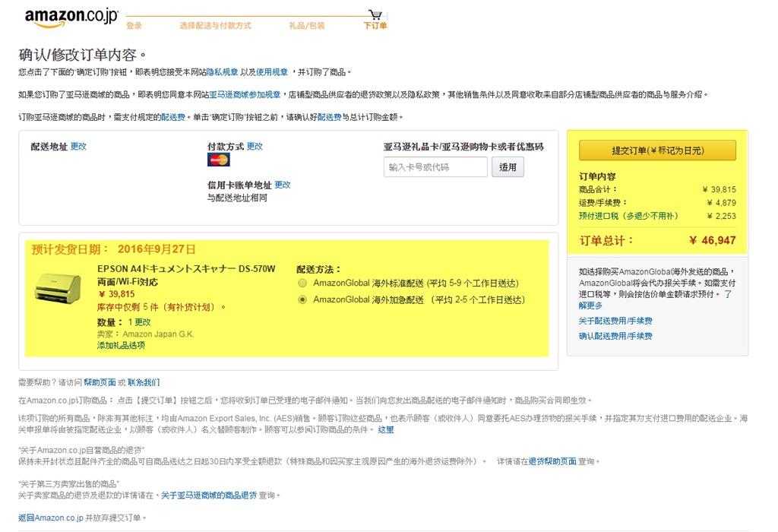The width and height of the screenshot is (778, 532).
Task: Click the 提交订单 submit order button
Action: pyautogui.click(x=657, y=150)
